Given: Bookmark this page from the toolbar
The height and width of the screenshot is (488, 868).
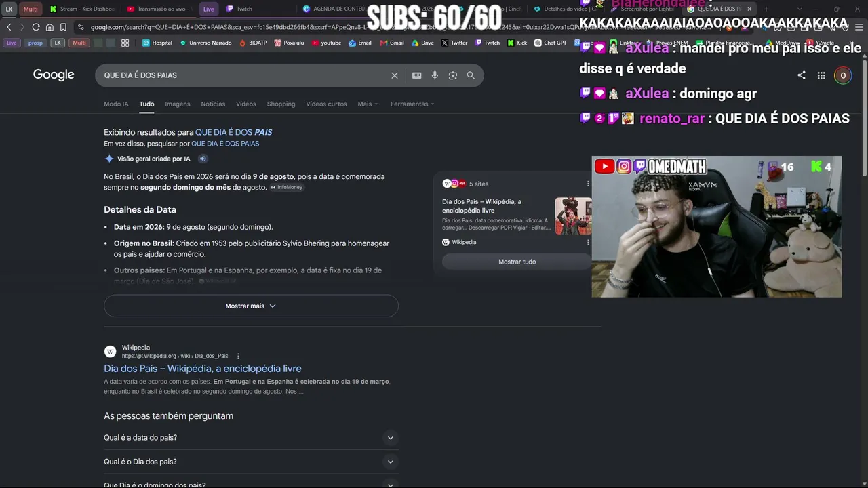Looking at the screenshot, I should [x=63, y=27].
